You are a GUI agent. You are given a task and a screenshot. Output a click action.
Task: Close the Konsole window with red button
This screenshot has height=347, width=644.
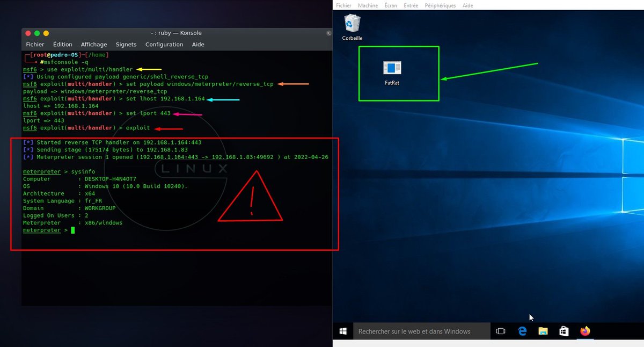point(28,33)
